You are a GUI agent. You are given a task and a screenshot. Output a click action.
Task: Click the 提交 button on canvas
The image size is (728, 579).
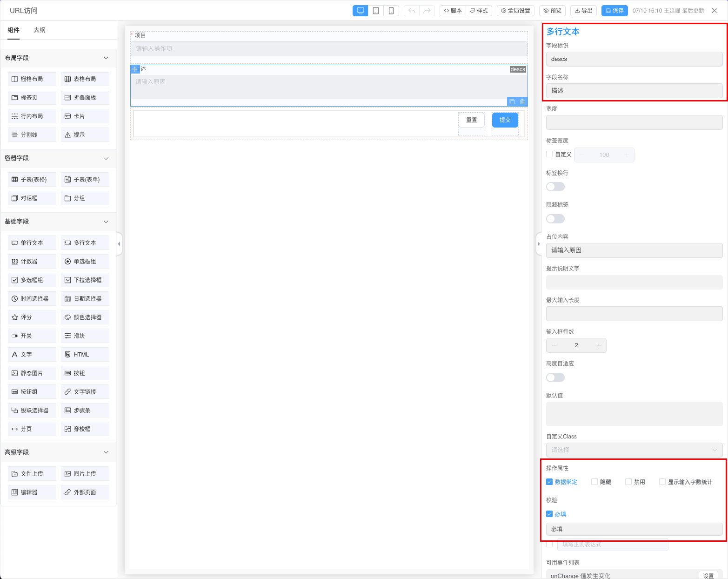(505, 120)
